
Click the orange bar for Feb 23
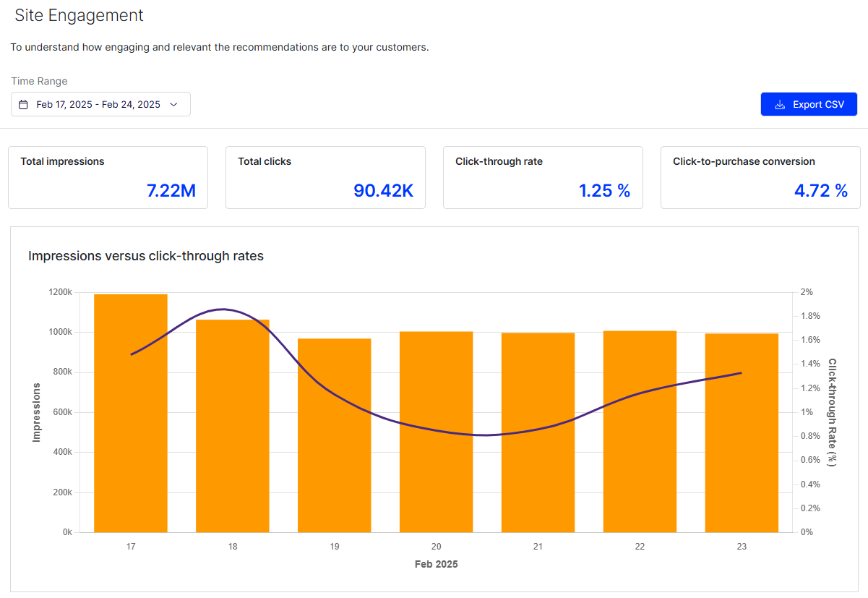742,433
